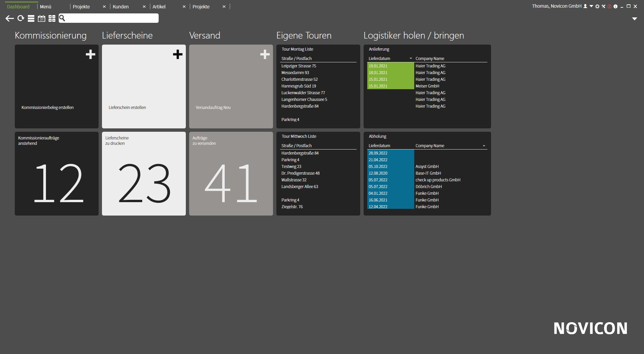This screenshot has height=354, width=644.
Task: Launch the calculator icon in the toolbar
Action: point(52,18)
